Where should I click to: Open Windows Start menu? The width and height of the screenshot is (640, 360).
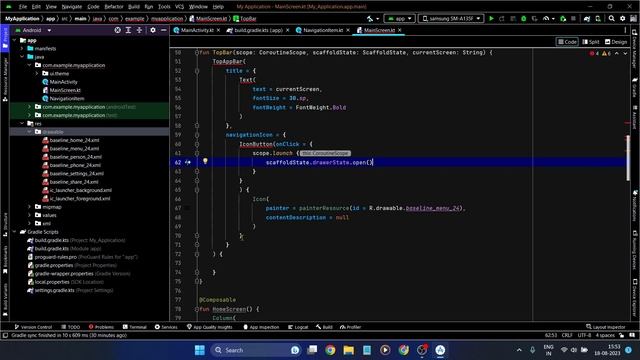coord(200,350)
